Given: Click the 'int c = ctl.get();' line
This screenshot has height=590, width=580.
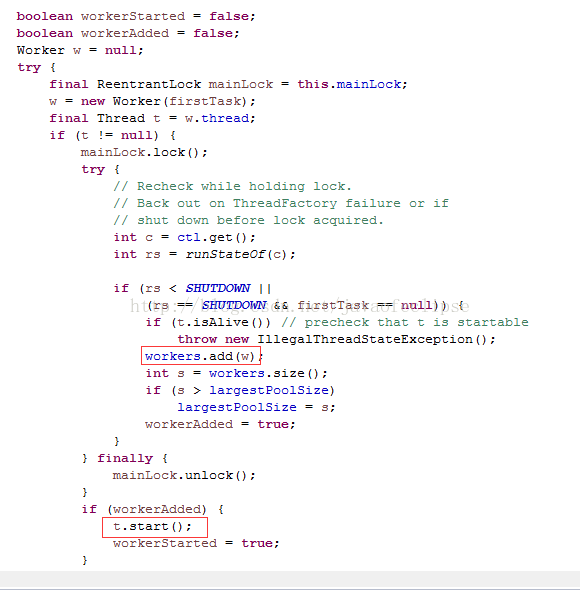Looking at the screenshot, I should (184, 237).
